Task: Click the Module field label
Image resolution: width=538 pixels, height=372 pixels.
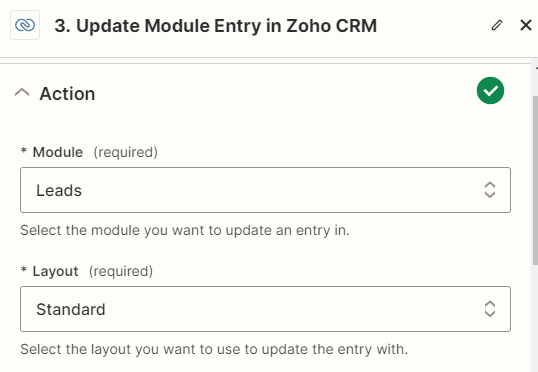Action: [x=58, y=152]
